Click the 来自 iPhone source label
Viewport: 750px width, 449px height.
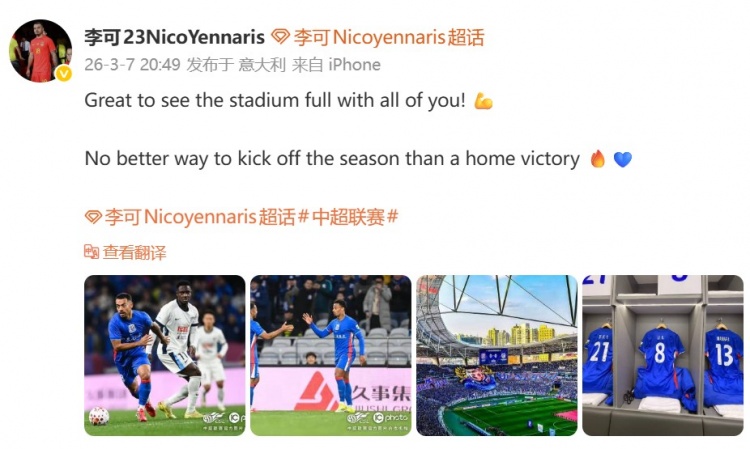pos(336,65)
